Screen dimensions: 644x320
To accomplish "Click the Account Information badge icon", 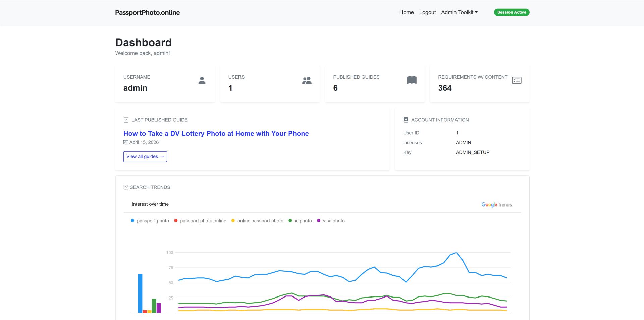I will pyautogui.click(x=406, y=120).
